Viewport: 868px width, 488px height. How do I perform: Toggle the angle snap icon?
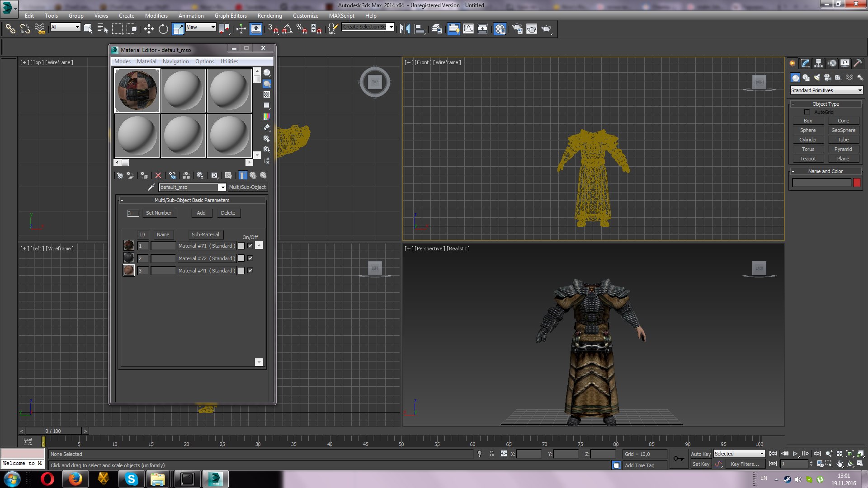pos(287,29)
